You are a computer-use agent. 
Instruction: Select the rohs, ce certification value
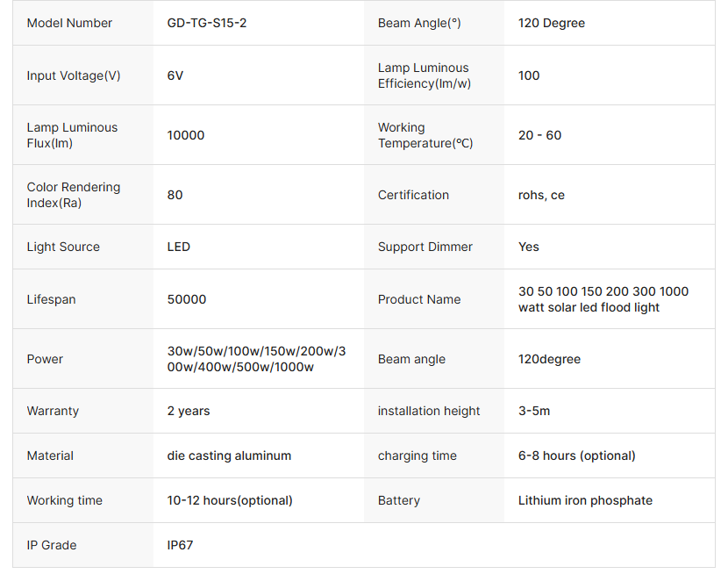point(541,195)
